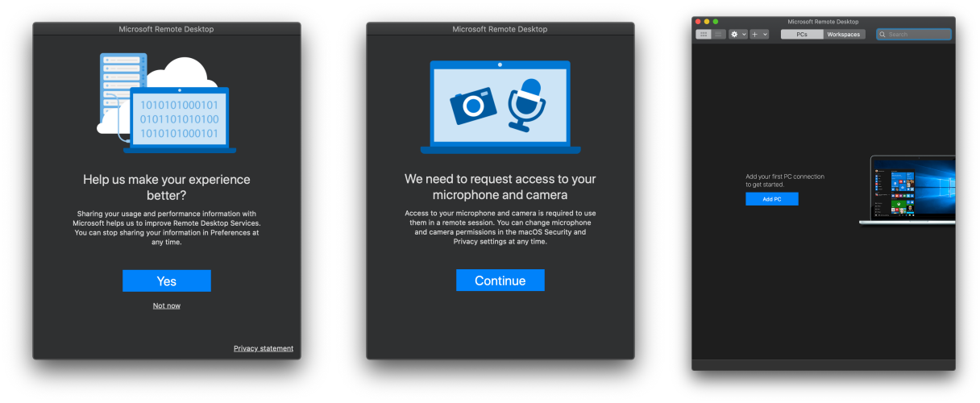Select the PCs tab
The width and height of the screenshot is (980, 403).
(x=802, y=35)
